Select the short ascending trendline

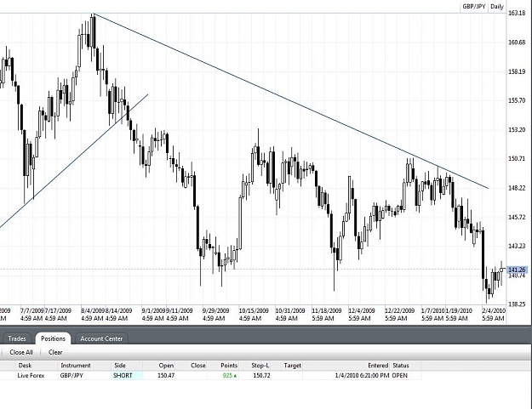74,161
